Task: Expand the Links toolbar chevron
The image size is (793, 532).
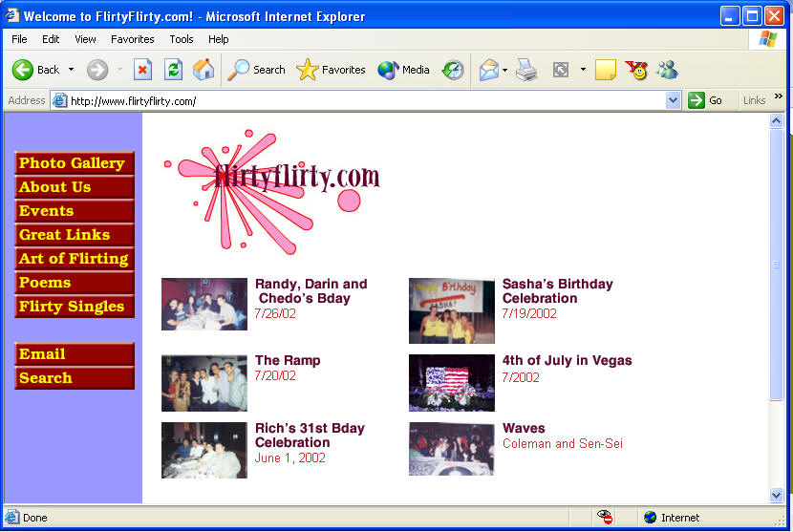Action: pos(779,96)
